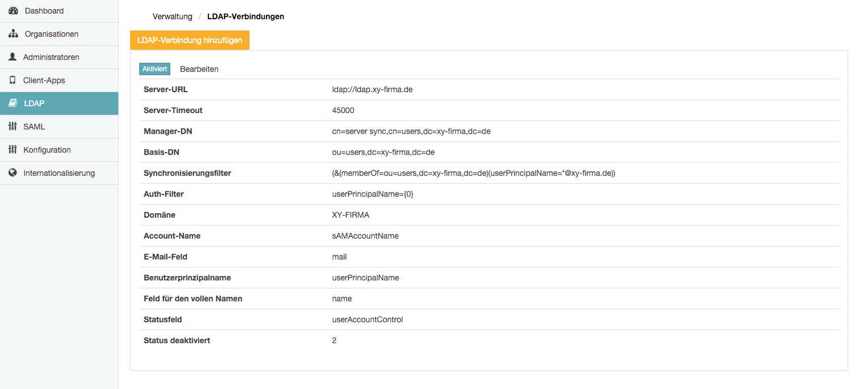Open the SAML settings page
The width and height of the screenshot is (868, 389).
point(59,127)
